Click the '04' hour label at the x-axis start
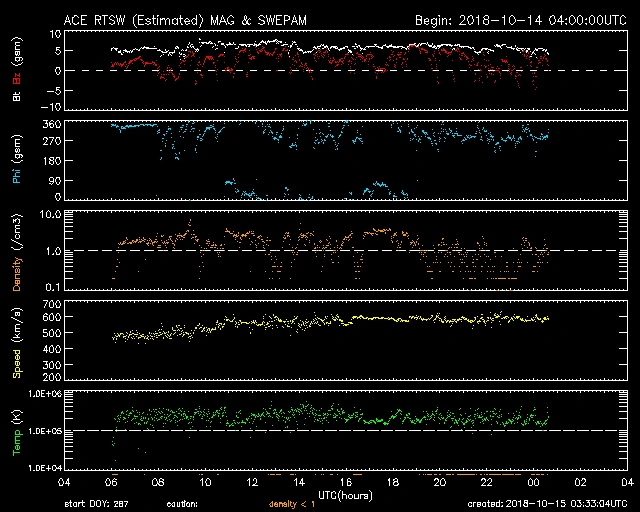This screenshot has width=640, height=512. tap(64, 482)
